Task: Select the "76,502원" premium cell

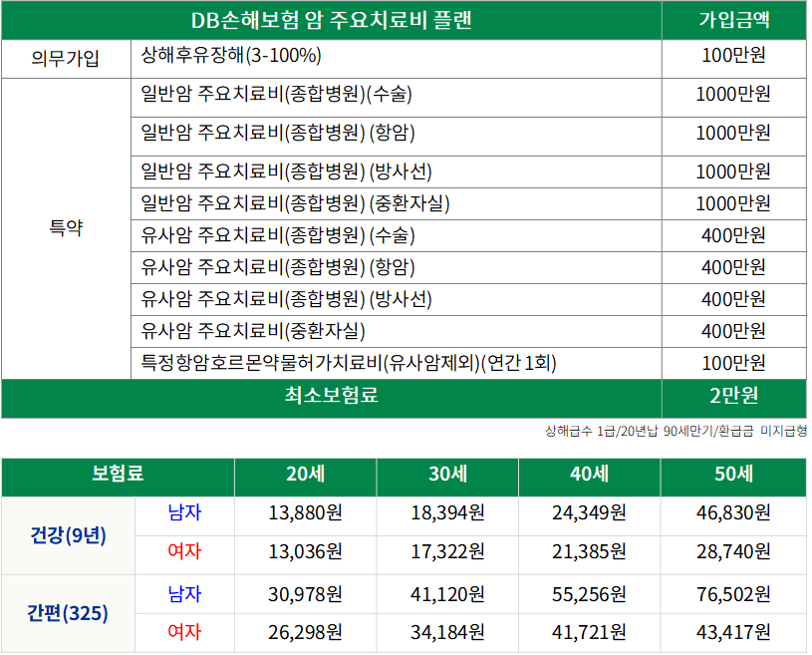Action: (x=734, y=594)
